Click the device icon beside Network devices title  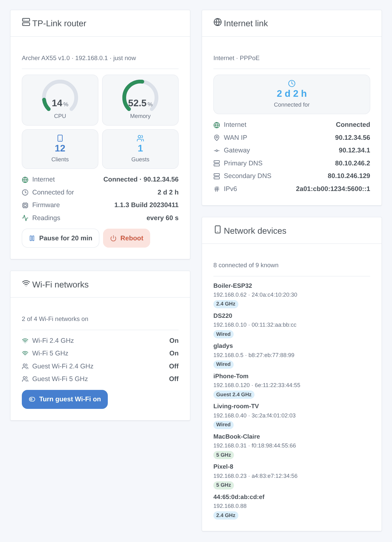coord(217,230)
